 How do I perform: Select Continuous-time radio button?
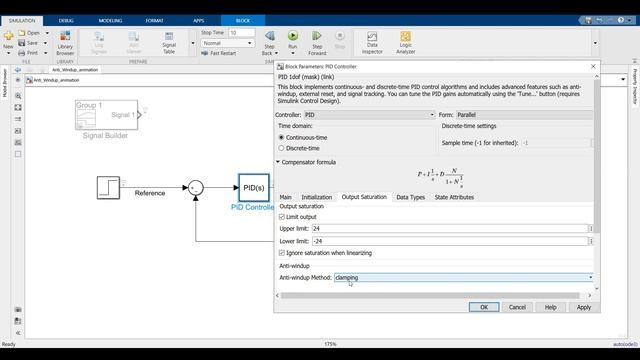(281, 138)
